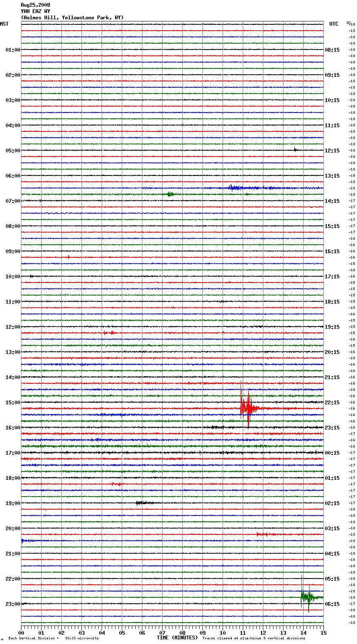Select the 02:00 MST time label
Screen dimensions: 357x644
pyautogui.click(x=13, y=75)
